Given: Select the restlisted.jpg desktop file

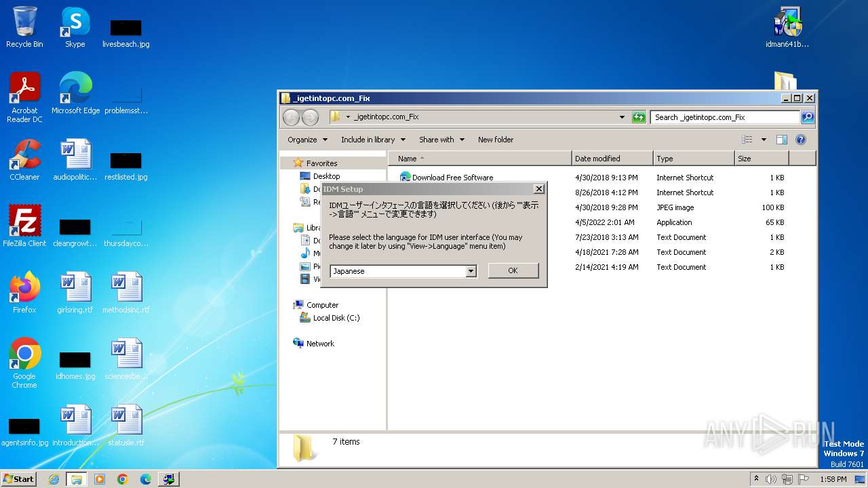Looking at the screenshot, I should click(x=126, y=166).
